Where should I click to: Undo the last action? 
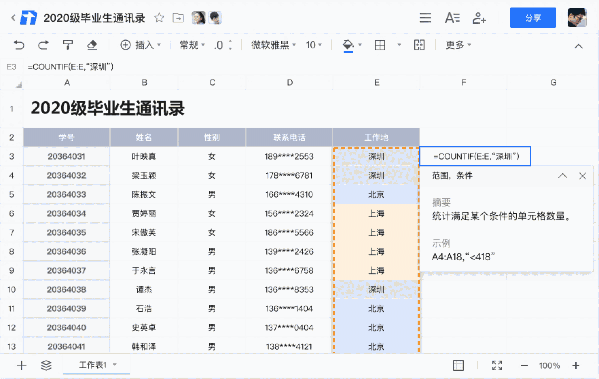pyautogui.click(x=19, y=45)
